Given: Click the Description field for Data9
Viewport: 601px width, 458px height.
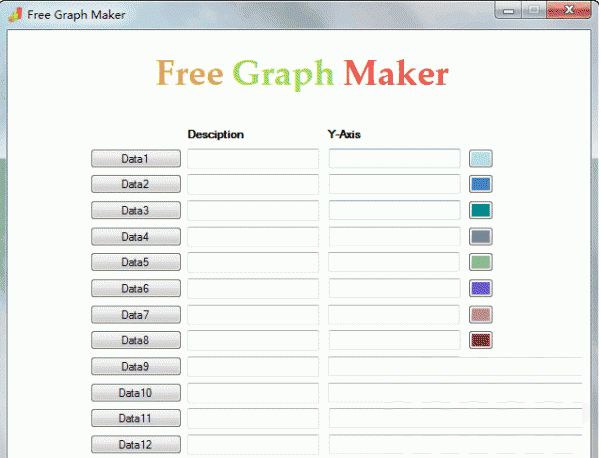Looking at the screenshot, I should coord(253,366).
